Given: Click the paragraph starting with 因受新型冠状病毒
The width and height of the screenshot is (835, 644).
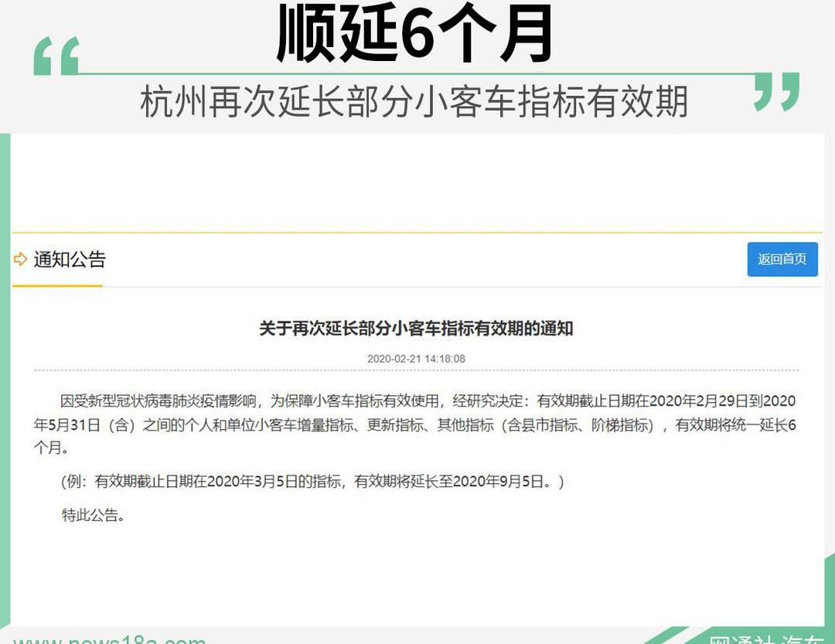Looking at the screenshot, I should click(x=414, y=424).
